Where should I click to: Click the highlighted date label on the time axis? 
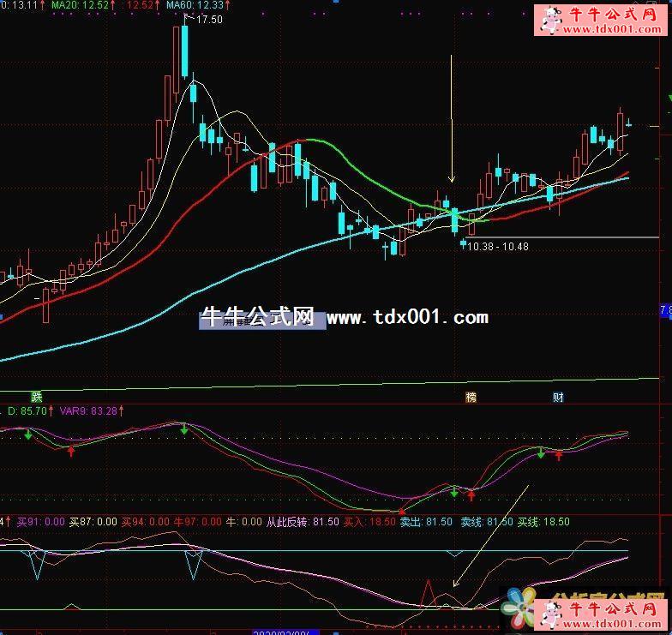coord(286,632)
